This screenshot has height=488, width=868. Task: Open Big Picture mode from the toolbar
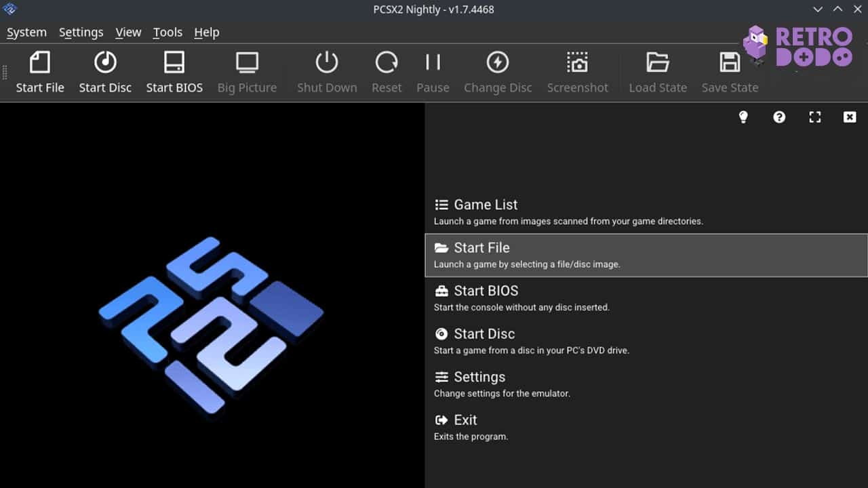247,72
